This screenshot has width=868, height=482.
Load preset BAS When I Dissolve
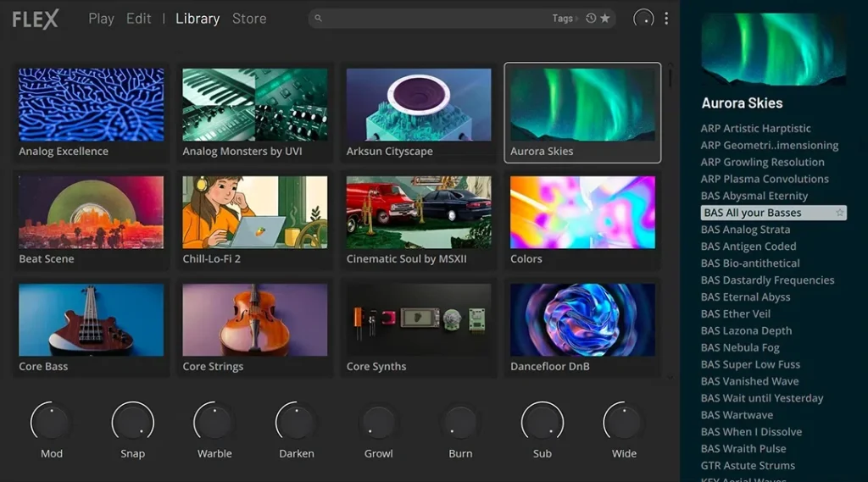point(751,432)
